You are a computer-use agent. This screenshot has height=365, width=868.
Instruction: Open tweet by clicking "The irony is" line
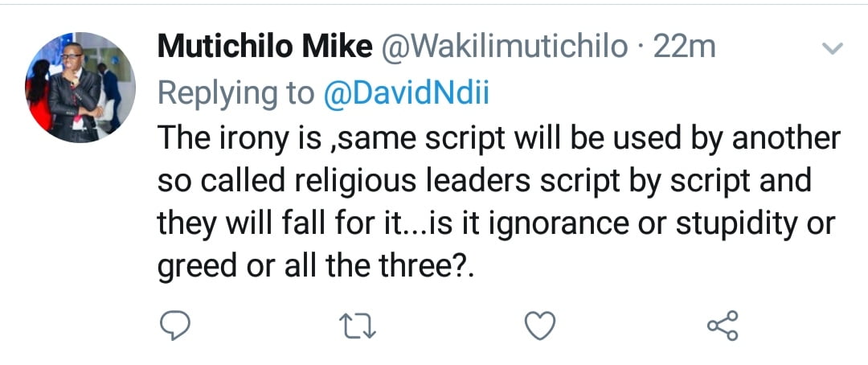click(x=498, y=139)
